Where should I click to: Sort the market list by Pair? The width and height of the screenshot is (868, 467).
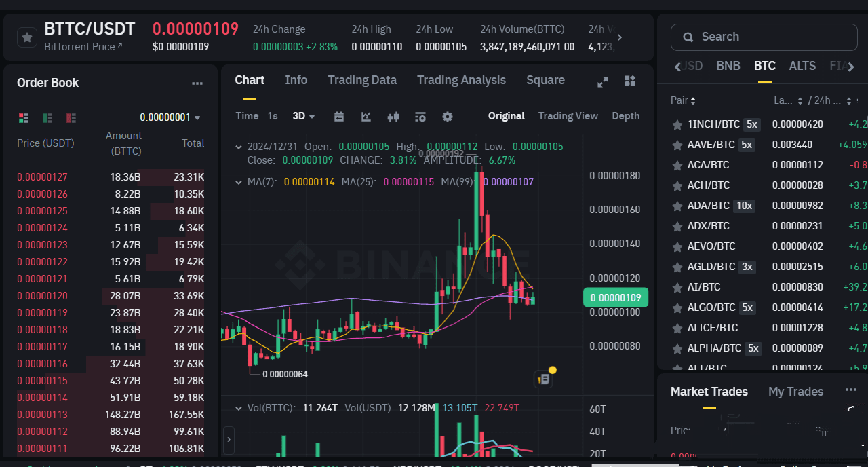click(684, 100)
